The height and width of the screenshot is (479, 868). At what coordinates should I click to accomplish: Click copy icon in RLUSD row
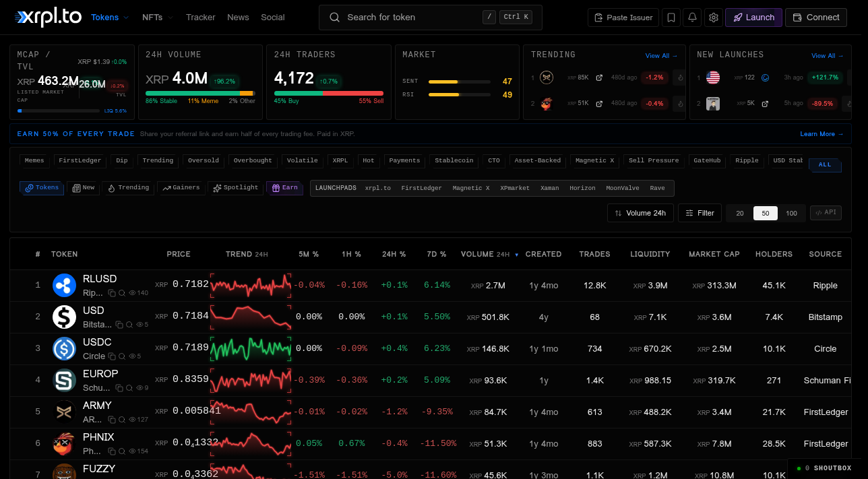click(112, 293)
